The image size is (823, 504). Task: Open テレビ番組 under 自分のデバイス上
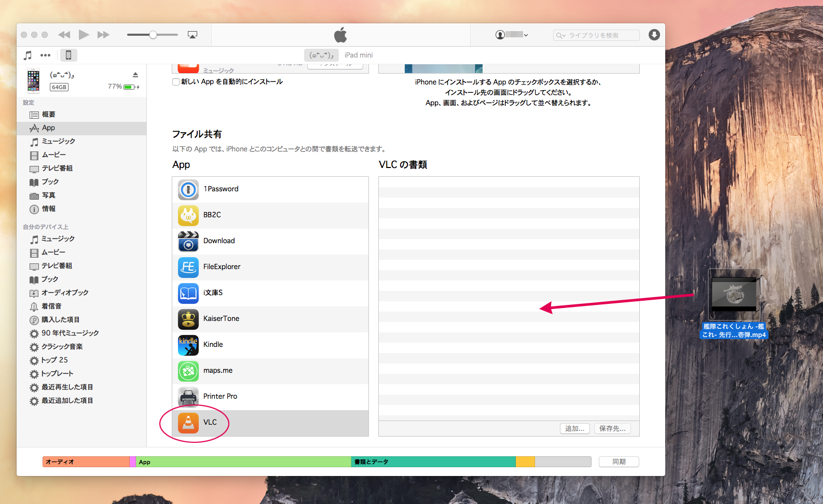click(x=81, y=266)
